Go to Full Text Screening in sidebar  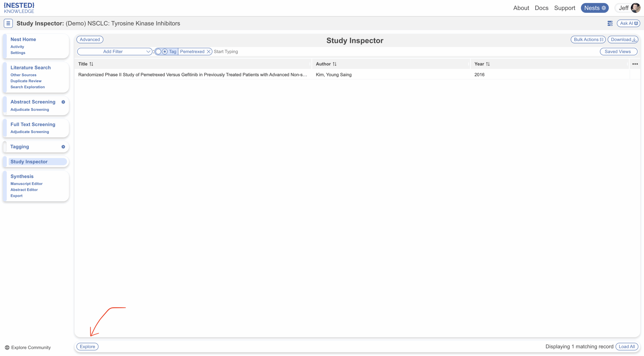tap(33, 124)
